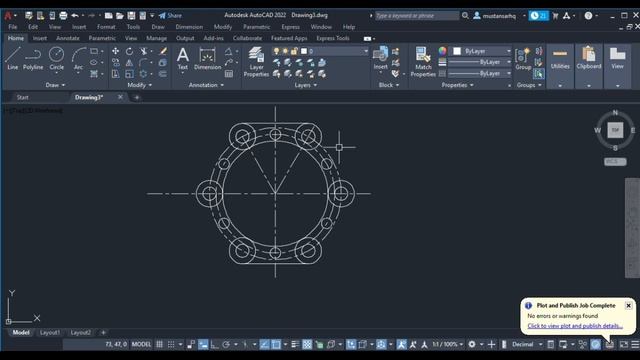This screenshot has width=640, height=360.
Task: Click the Text annotation tool
Action: (182, 58)
